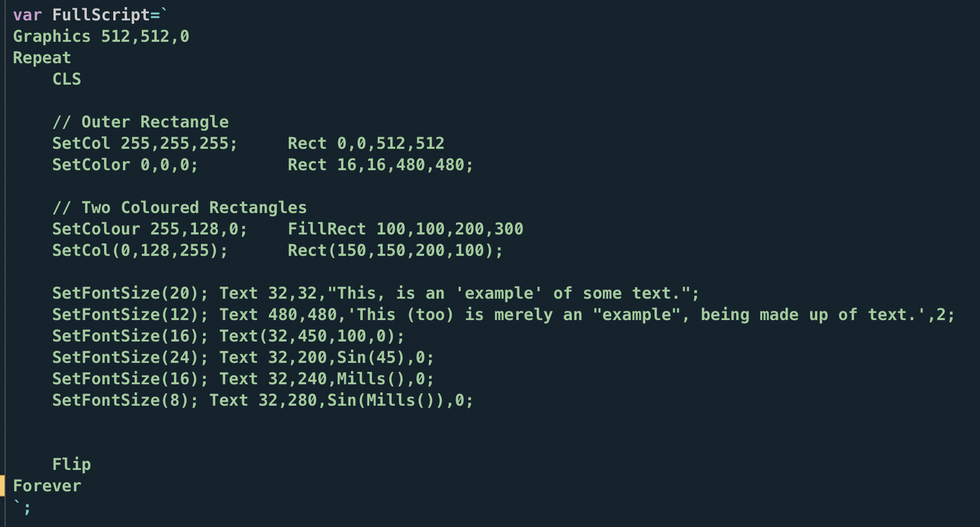Click the Repeat keyword
This screenshot has height=527, width=980.
pyautogui.click(x=42, y=58)
